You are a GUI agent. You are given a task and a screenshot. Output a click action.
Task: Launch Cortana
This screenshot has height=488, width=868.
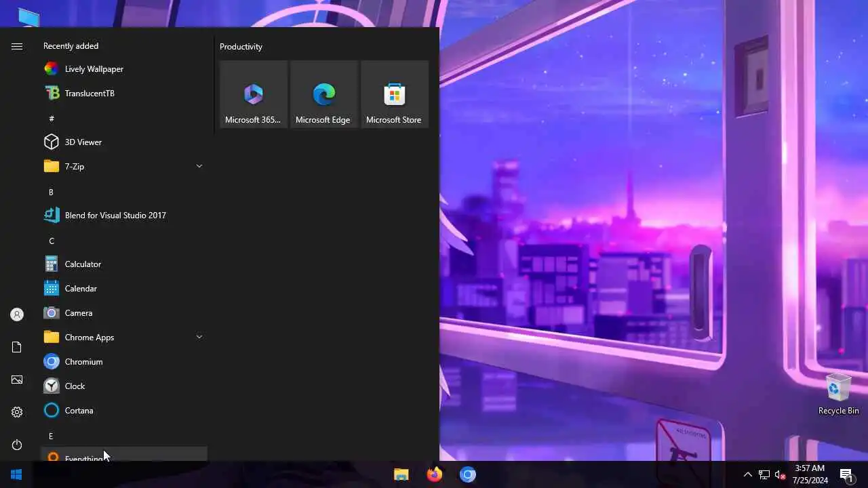[124, 411]
